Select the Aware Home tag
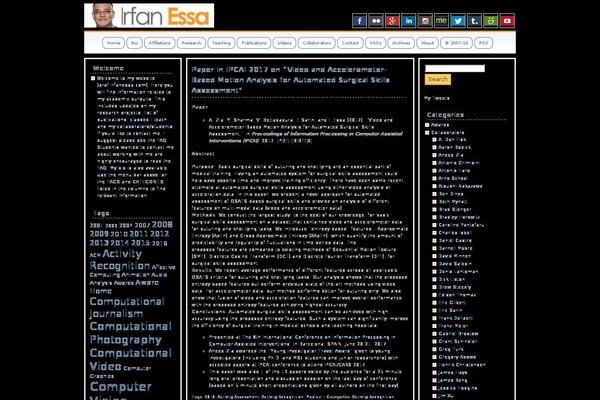 [x=124, y=287]
